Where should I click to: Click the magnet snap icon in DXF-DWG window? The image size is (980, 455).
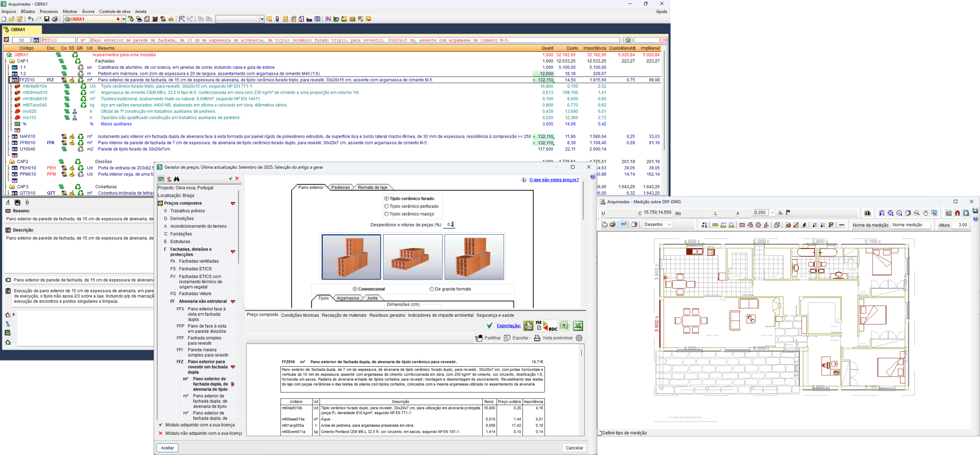tap(957, 213)
